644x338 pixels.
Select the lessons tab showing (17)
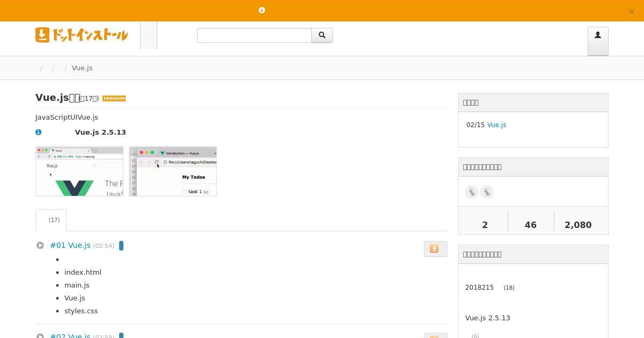(51, 220)
